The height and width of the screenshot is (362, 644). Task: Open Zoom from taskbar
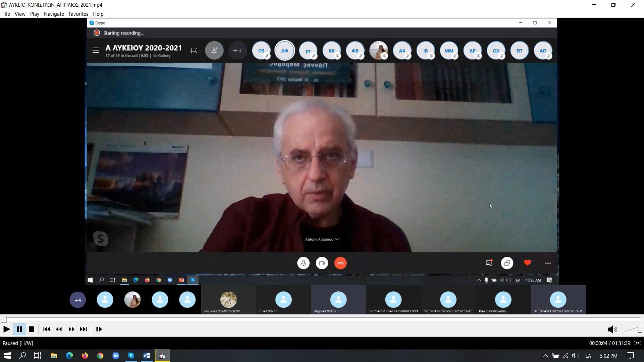point(116,356)
